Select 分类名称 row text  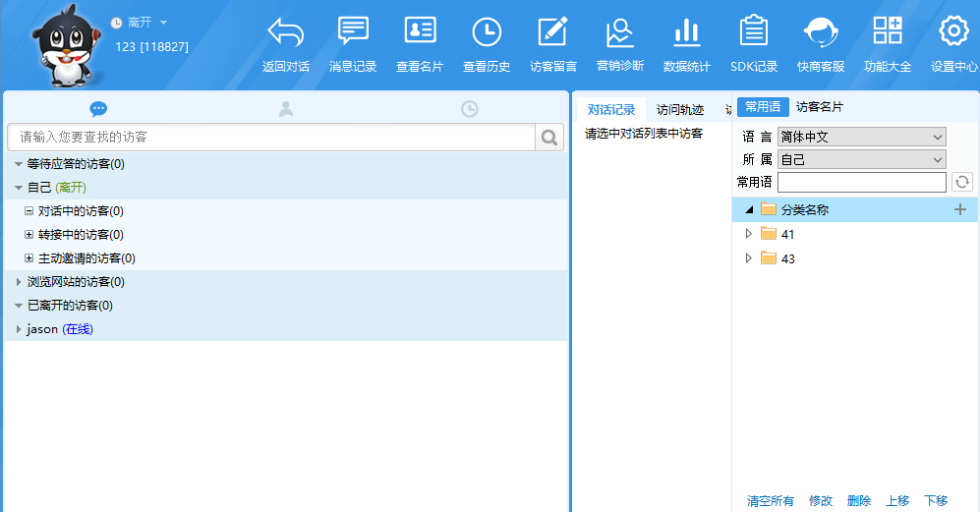tap(804, 210)
